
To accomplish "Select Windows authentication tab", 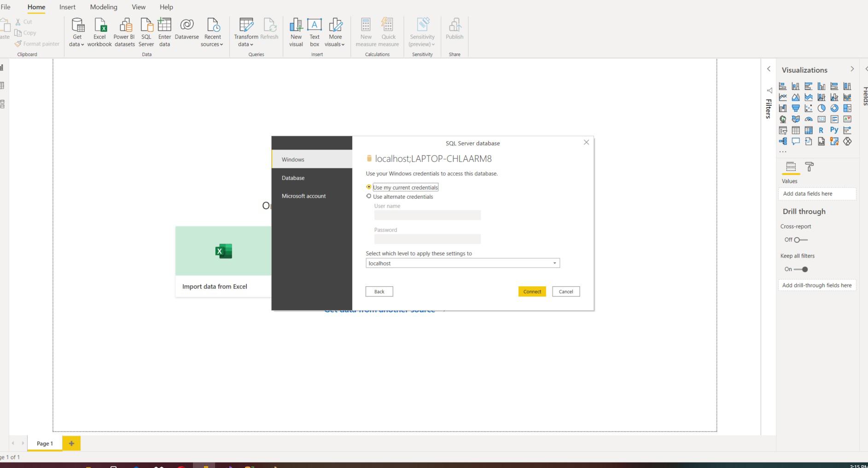I will 312,159.
